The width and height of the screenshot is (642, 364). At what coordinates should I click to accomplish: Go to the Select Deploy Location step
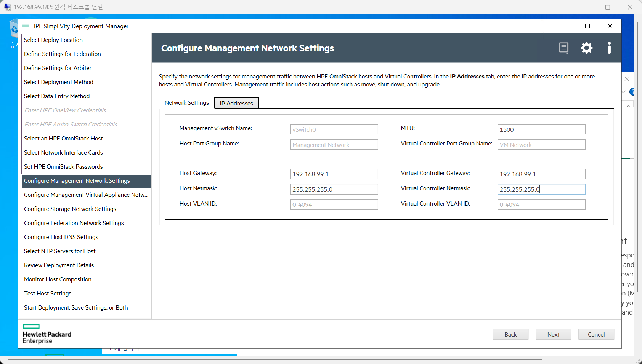pos(53,40)
